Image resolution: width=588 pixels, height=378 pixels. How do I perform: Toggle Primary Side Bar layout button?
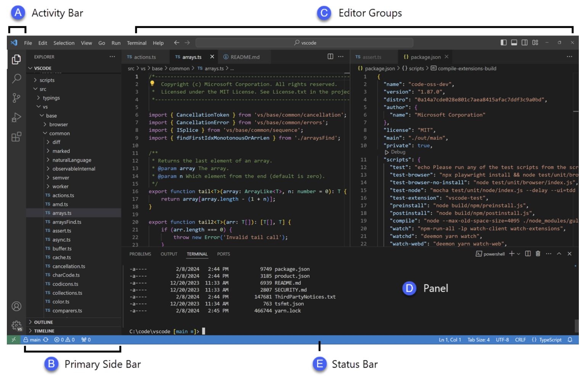click(504, 42)
